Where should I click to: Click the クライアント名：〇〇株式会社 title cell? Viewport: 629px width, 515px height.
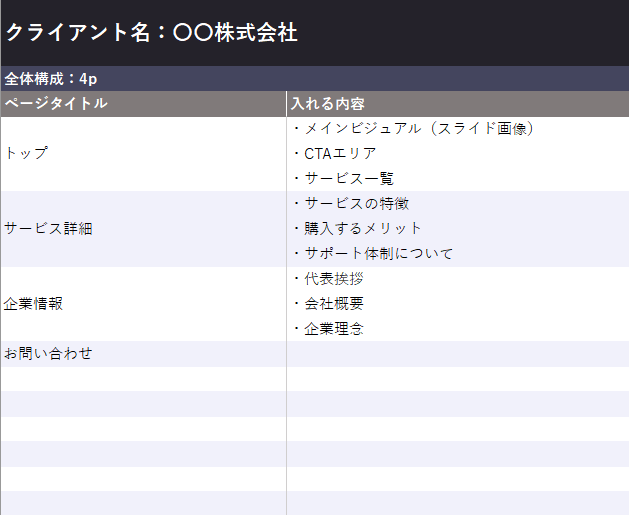152,33
